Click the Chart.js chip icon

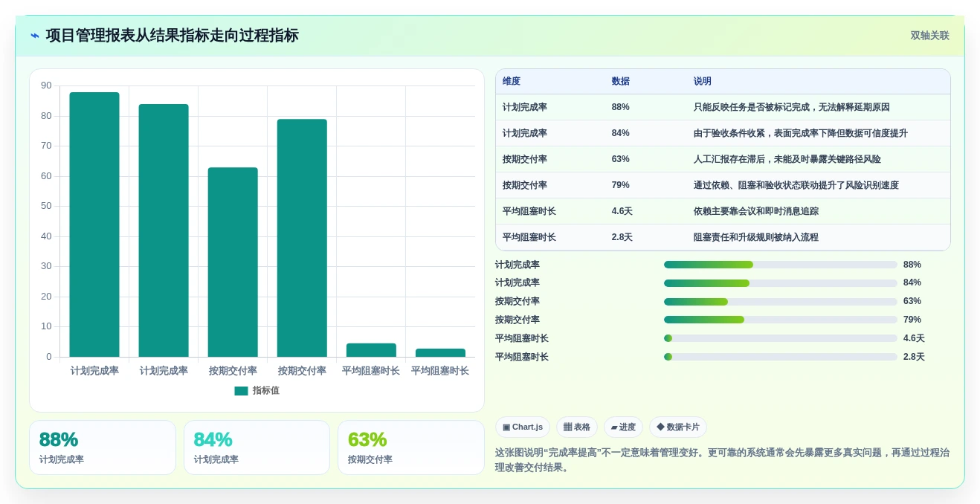click(506, 427)
